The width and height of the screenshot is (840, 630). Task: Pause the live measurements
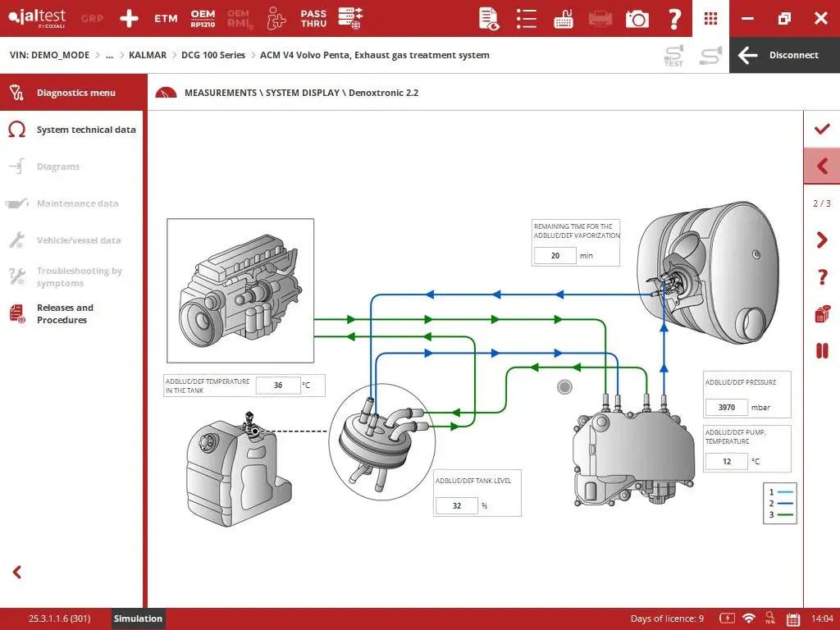[x=821, y=351]
